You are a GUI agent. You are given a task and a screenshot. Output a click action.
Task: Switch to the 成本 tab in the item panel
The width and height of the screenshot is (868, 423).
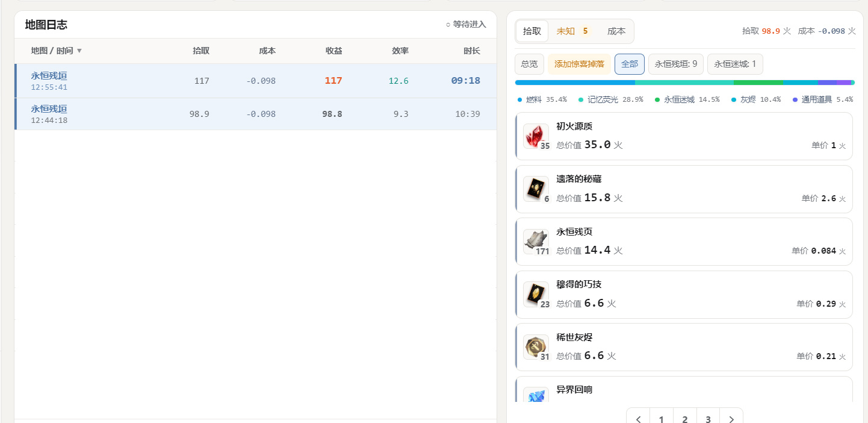[x=616, y=31]
